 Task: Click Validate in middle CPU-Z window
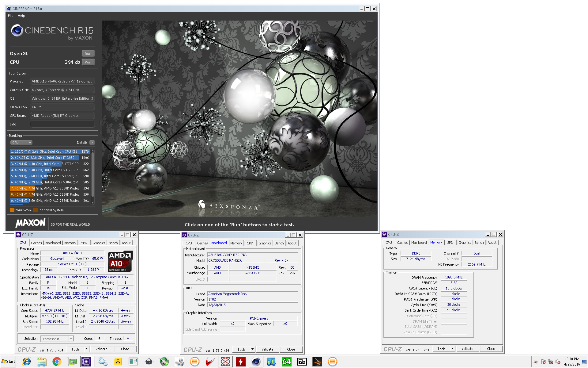tap(267, 349)
